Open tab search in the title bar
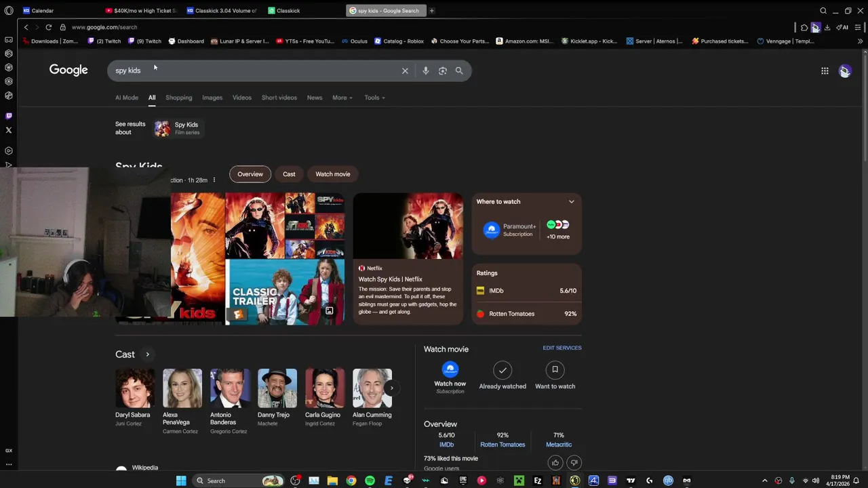This screenshot has width=868, height=488. click(x=823, y=10)
